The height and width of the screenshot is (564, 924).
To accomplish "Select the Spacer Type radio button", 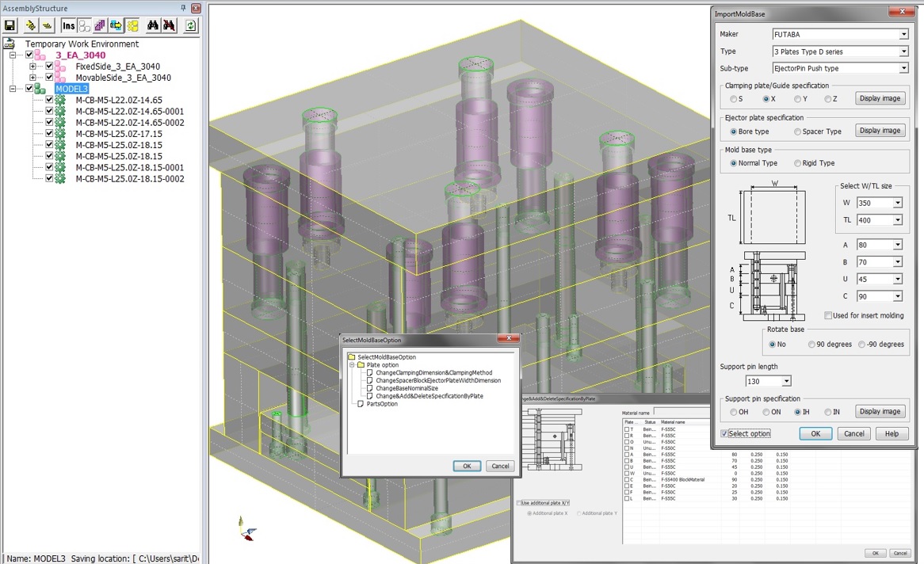I will (x=798, y=131).
